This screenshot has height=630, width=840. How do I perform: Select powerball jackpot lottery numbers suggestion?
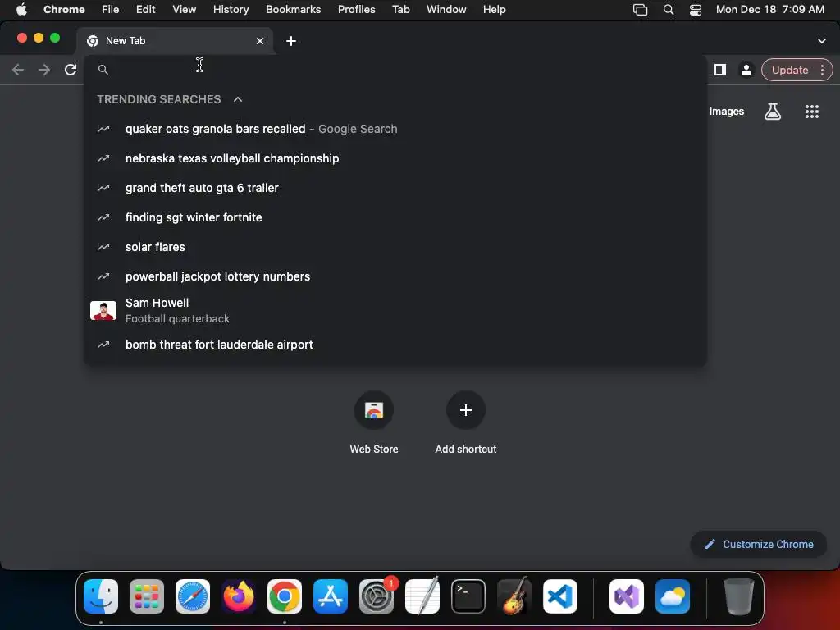tap(395, 276)
